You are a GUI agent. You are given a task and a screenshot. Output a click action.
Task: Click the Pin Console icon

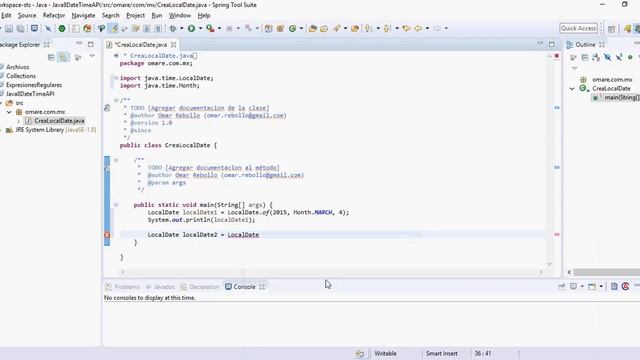pyautogui.click(x=562, y=287)
